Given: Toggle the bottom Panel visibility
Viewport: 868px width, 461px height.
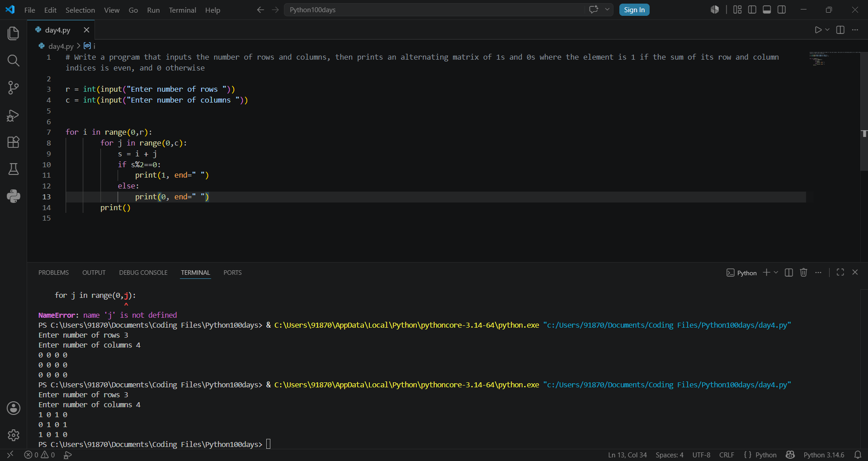Looking at the screenshot, I should [x=767, y=9].
